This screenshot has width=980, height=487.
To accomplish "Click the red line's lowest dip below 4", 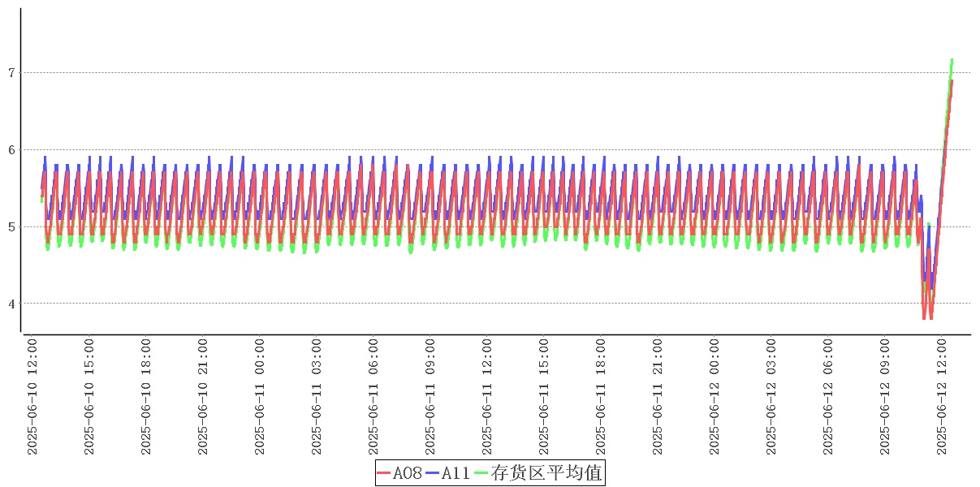I will pyautogui.click(x=924, y=317).
